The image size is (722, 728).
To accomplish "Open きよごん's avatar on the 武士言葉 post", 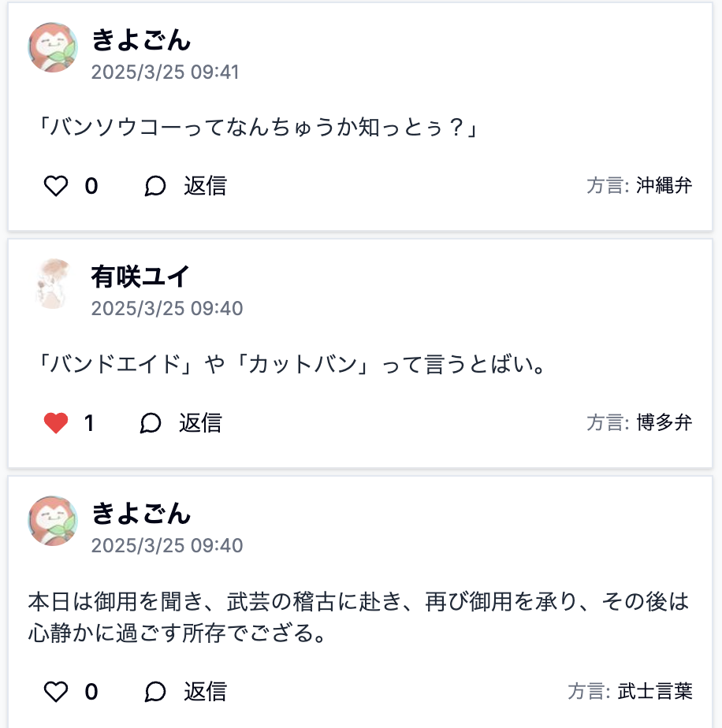I will tap(53, 521).
